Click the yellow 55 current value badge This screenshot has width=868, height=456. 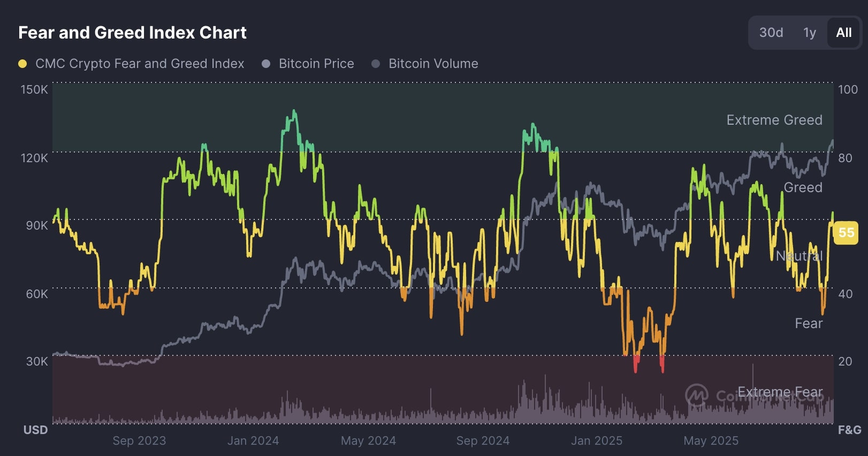click(x=846, y=232)
